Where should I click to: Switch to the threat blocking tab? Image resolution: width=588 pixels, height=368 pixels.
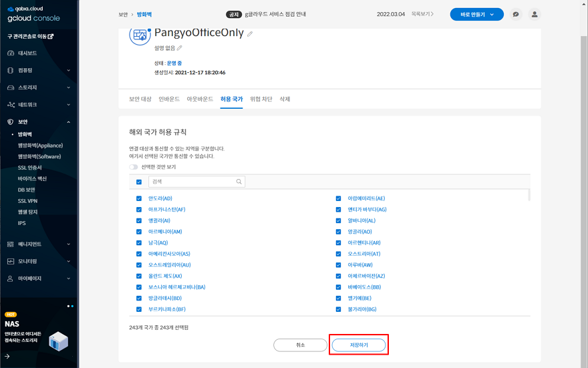[261, 100]
